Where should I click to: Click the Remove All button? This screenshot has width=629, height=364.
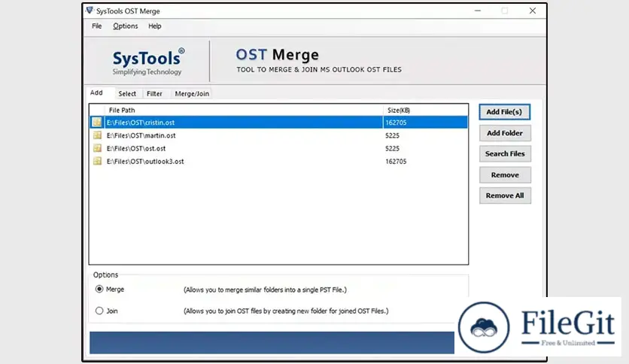point(505,196)
